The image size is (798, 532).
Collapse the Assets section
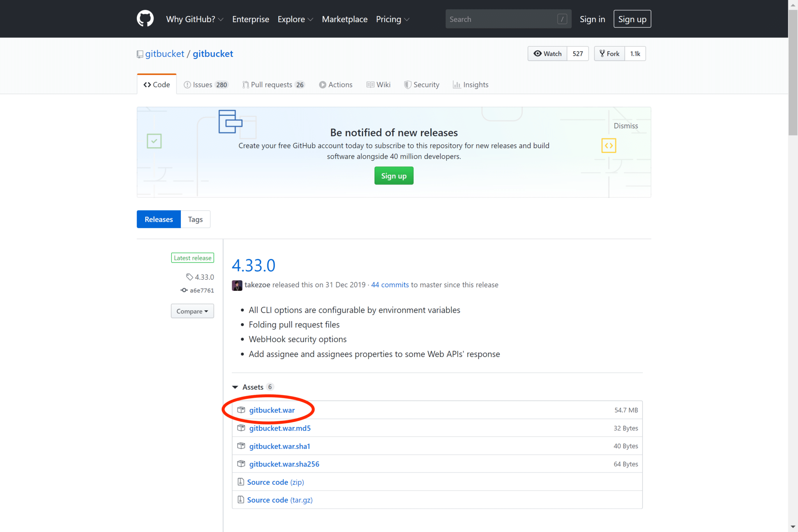(235, 387)
